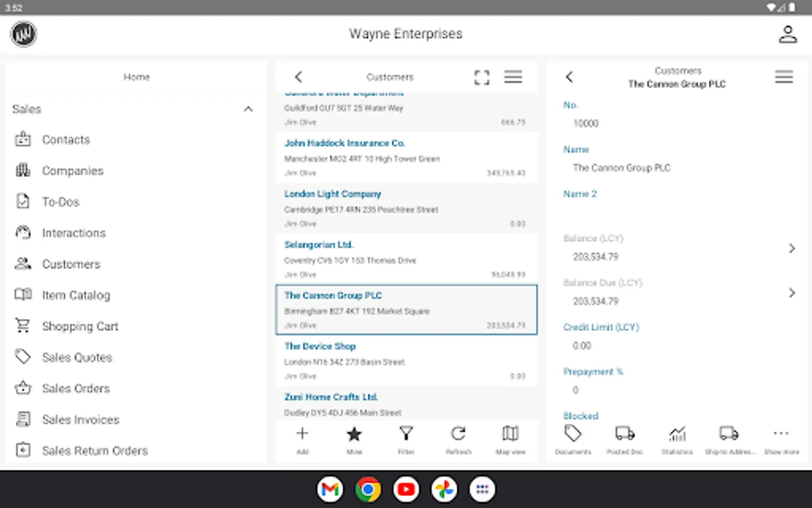Select John Haddock Insurance Co.
This screenshot has width=812, height=508.
pos(406,157)
